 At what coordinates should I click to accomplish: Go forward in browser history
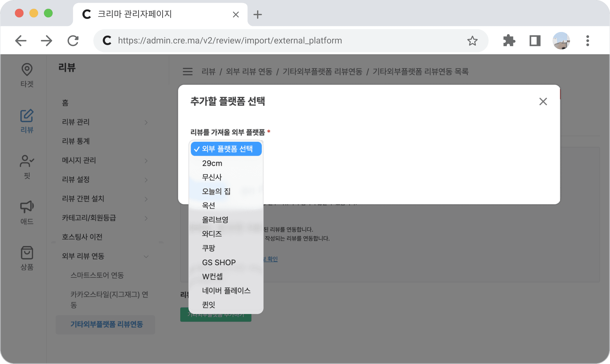coord(47,41)
